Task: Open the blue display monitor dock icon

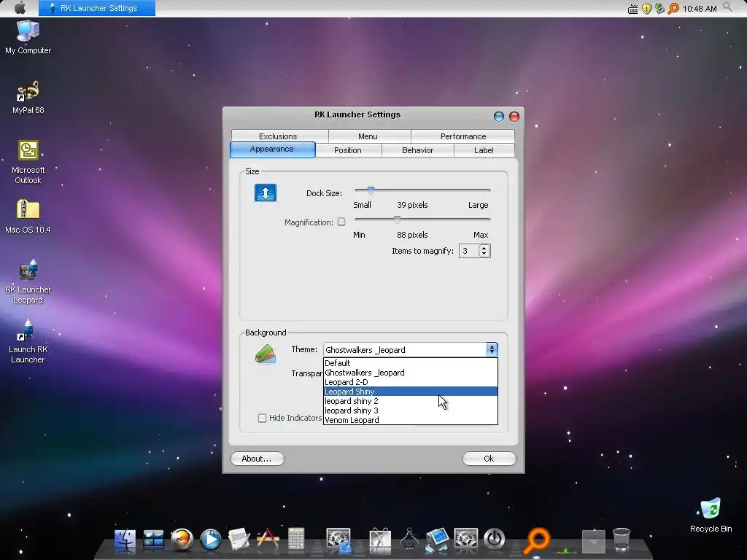Action: [x=437, y=540]
